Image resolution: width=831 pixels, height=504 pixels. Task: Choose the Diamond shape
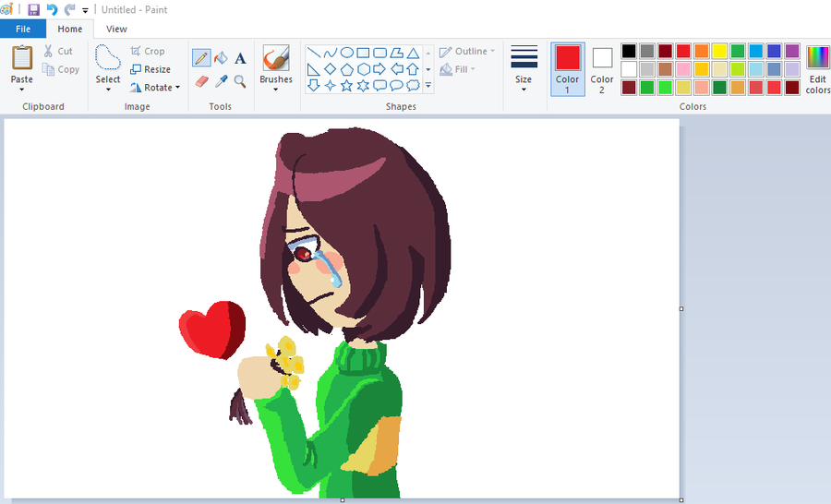(331, 69)
